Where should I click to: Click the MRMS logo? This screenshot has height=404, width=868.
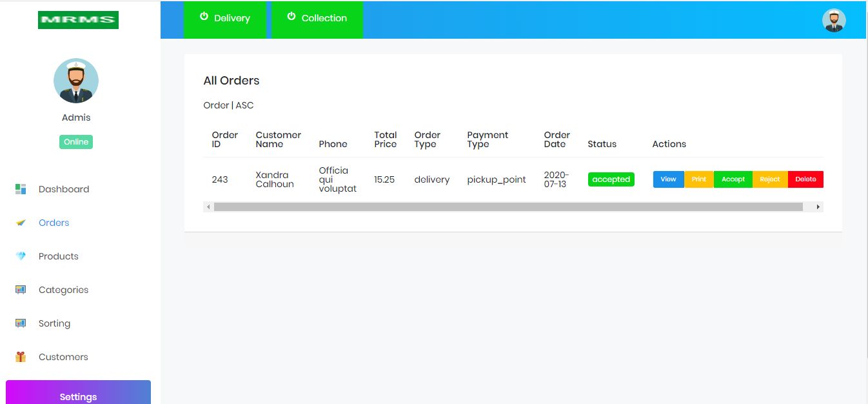pos(78,20)
